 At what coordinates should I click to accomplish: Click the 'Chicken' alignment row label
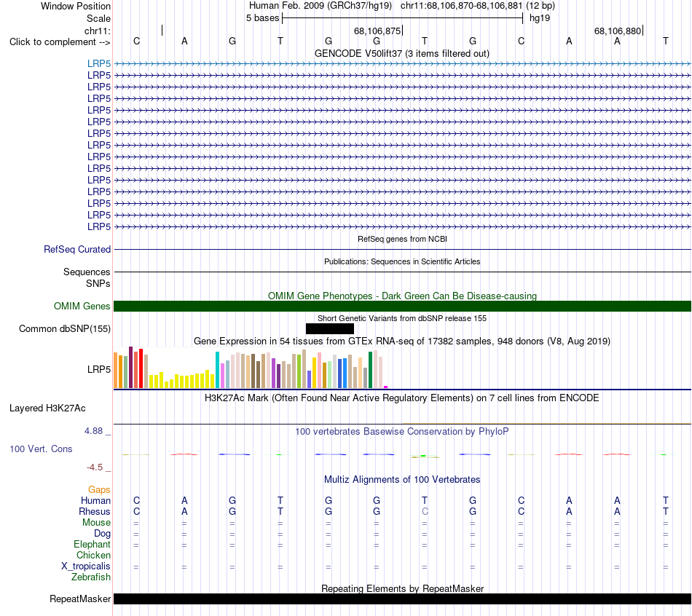[x=93, y=555]
